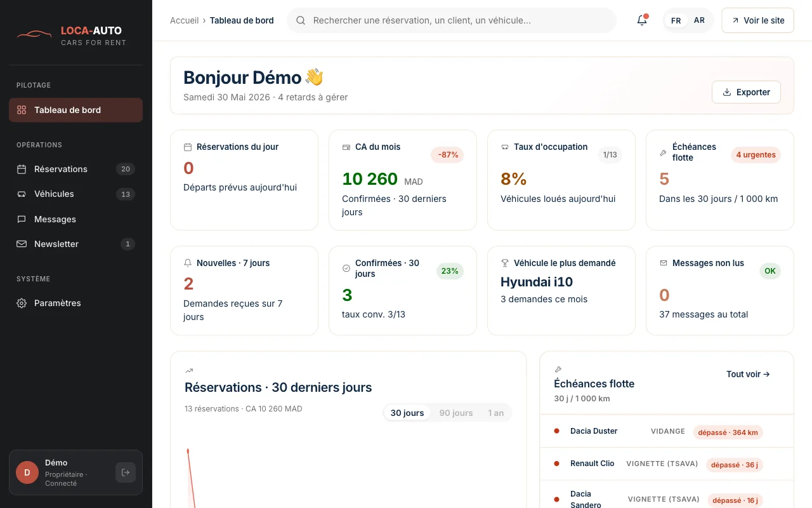The height and width of the screenshot is (508, 812).
Task: Click the envelope icon on Messages non lus
Action: click(664, 263)
